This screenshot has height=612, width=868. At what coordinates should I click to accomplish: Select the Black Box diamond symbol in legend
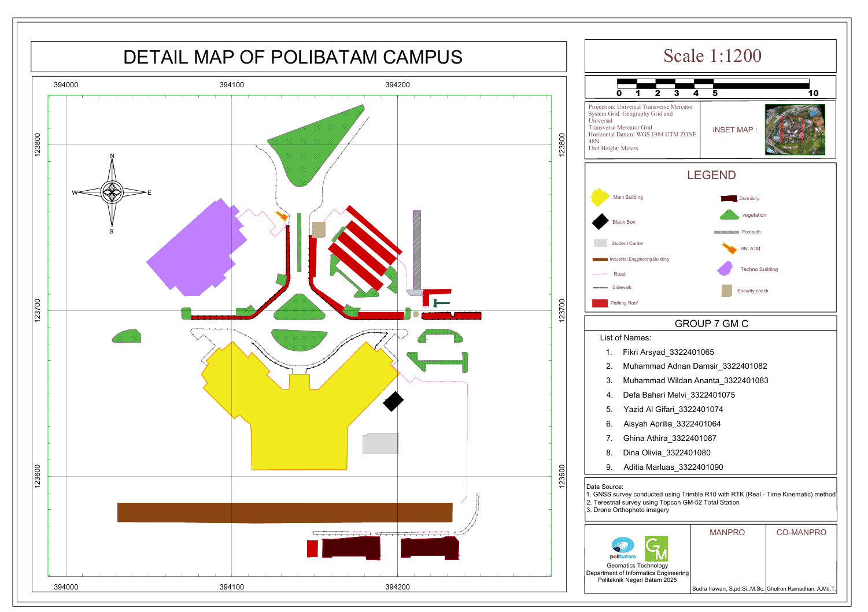click(600, 221)
